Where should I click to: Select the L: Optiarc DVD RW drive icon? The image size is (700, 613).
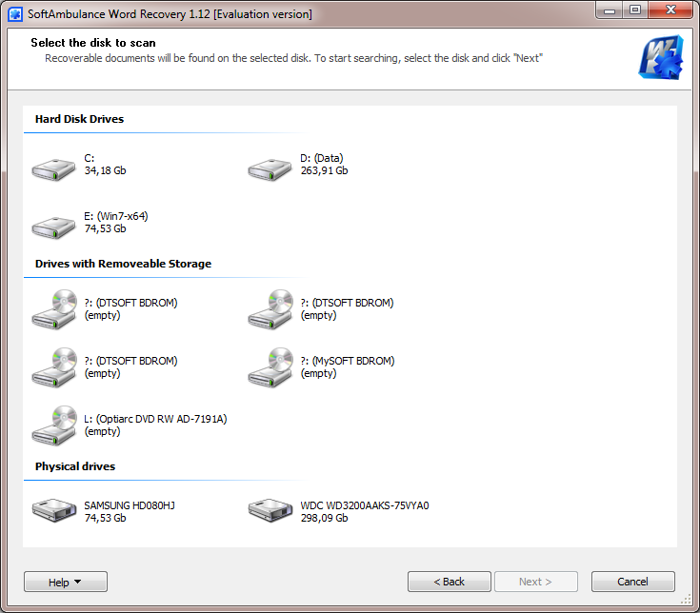coord(53,425)
